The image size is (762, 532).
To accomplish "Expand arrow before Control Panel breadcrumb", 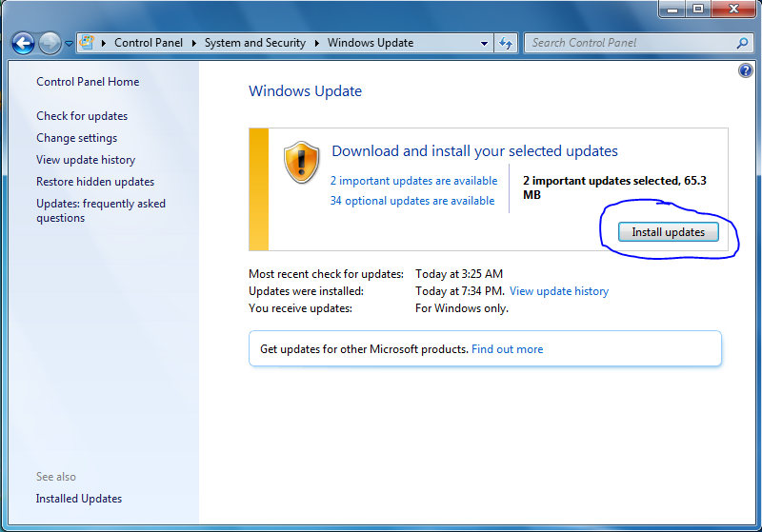I will click(x=104, y=43).
